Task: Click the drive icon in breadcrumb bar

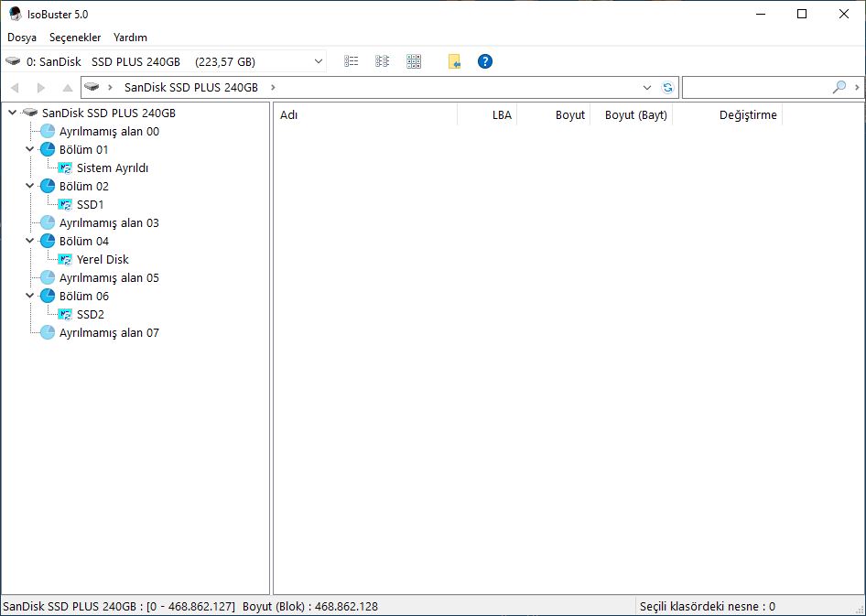Action: click(x=92, y=87)
